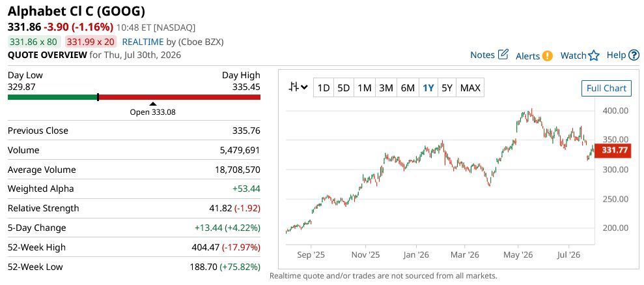Click the orange Alerts exclamation icon
The image size is (644, 285).
pos(547,55)
